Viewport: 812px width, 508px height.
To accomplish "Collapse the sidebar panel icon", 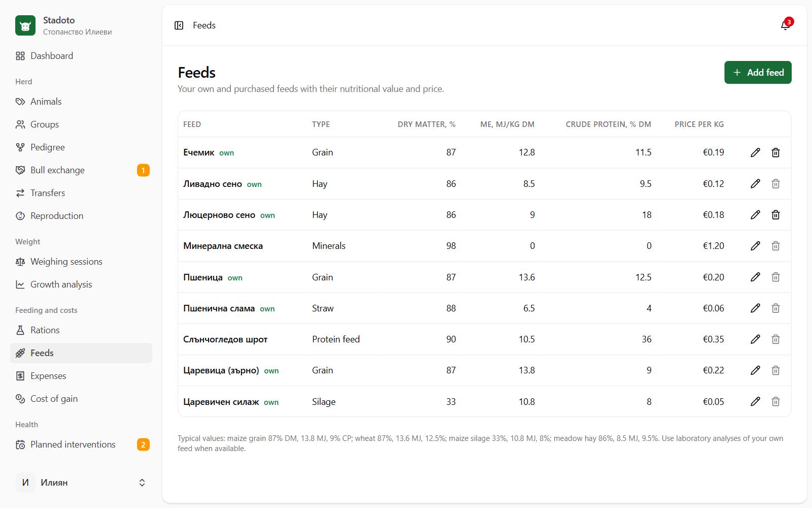I will pos(179,25).
